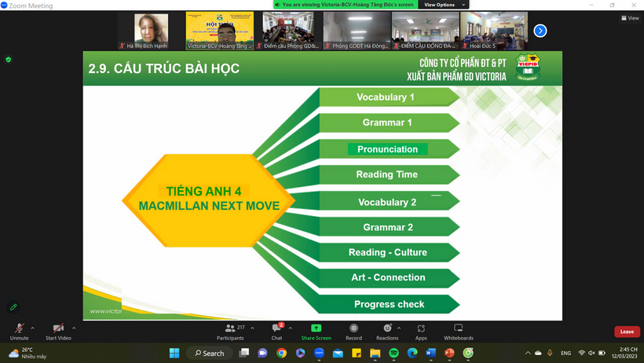
Task: Open PowerPoint from the taskbar
Action: (x=449, y=353)
